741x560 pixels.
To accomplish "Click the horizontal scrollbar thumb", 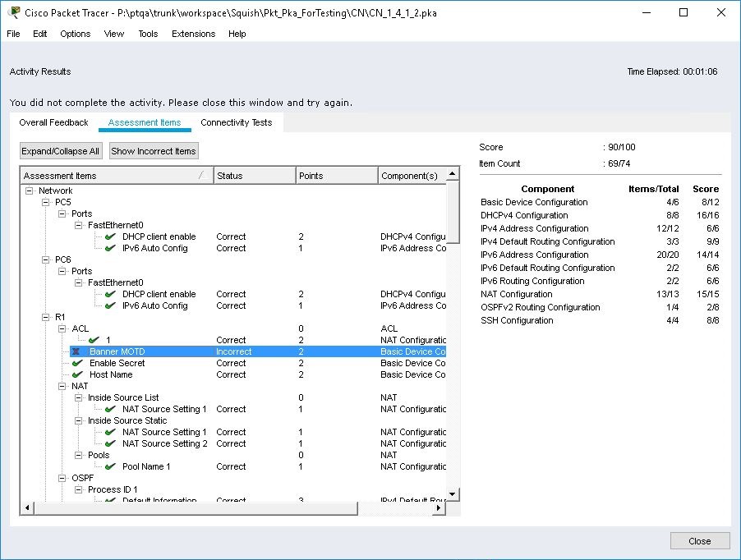I will (196, 507).
